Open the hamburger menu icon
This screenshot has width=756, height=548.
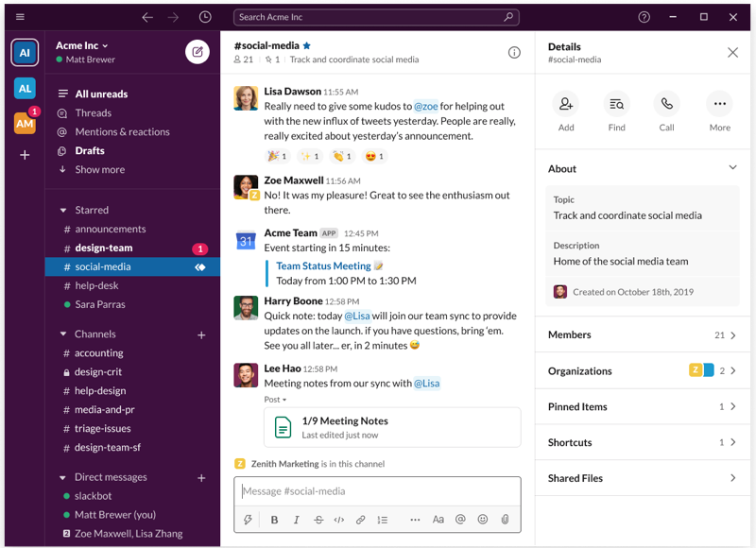pos(20,17)
